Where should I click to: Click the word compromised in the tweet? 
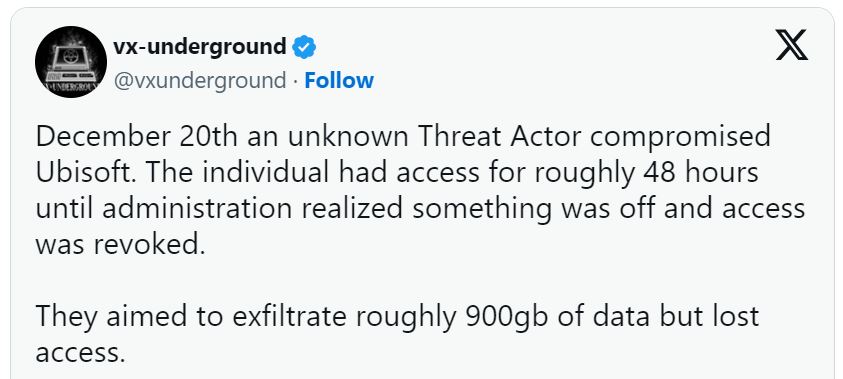click(x=680, y=137)
